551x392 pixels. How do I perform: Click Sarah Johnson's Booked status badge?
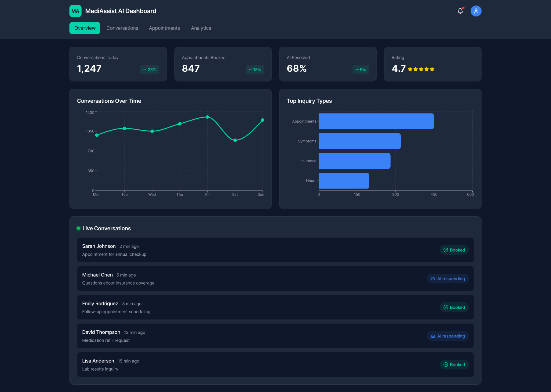454,250
